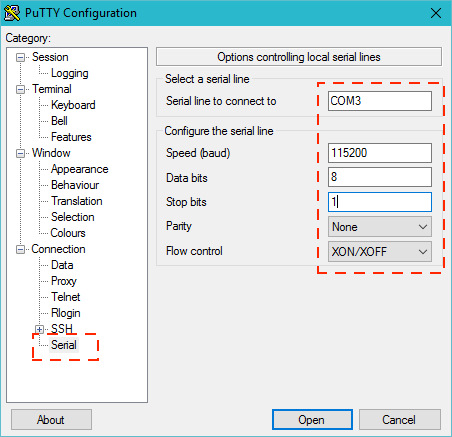Collapse the Session tree node
The image size is (452, 437).
tap(20, 58)
